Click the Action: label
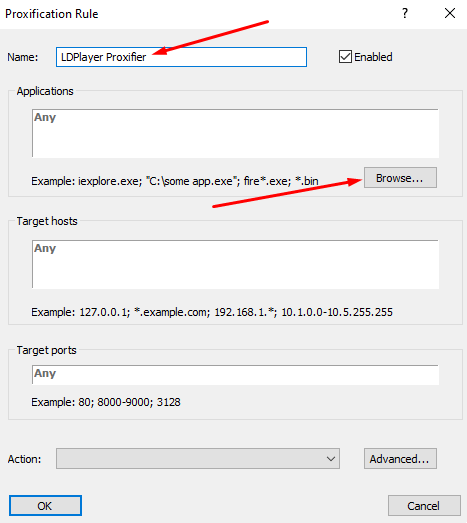 coord(24,459)
